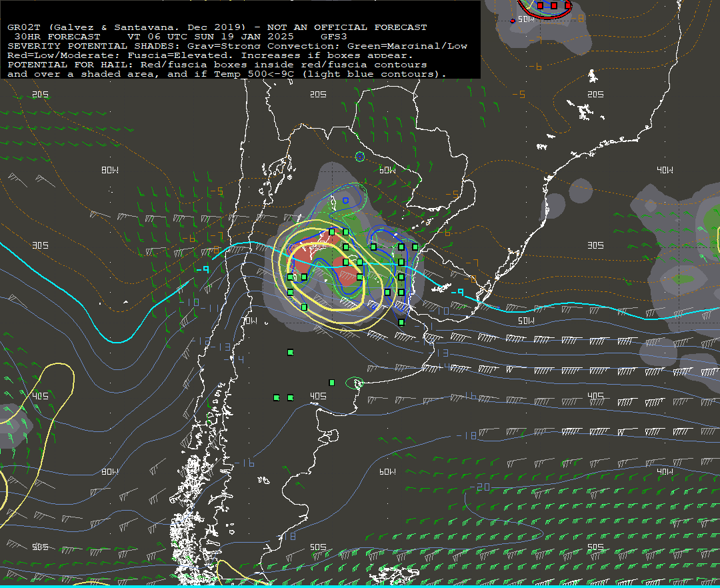Viewport: 720px width, 588px height.
Task: Click the leftmost red hail box at top
Action: [541, 6]
